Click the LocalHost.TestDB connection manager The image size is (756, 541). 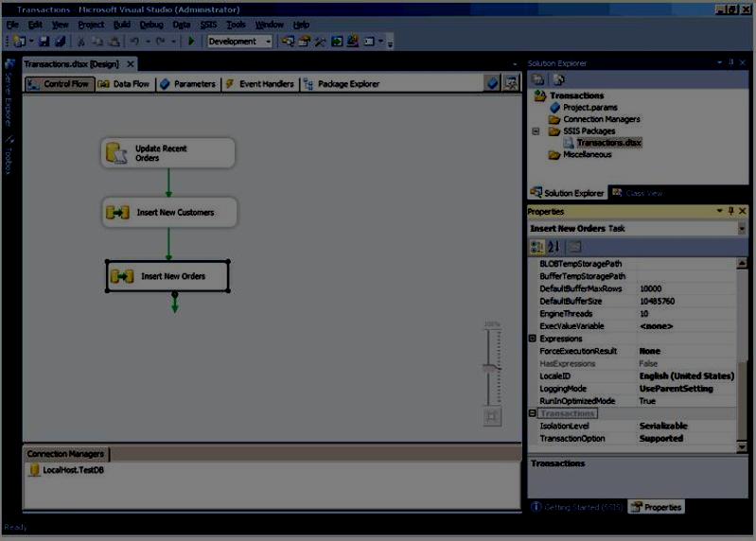(66, 470)
